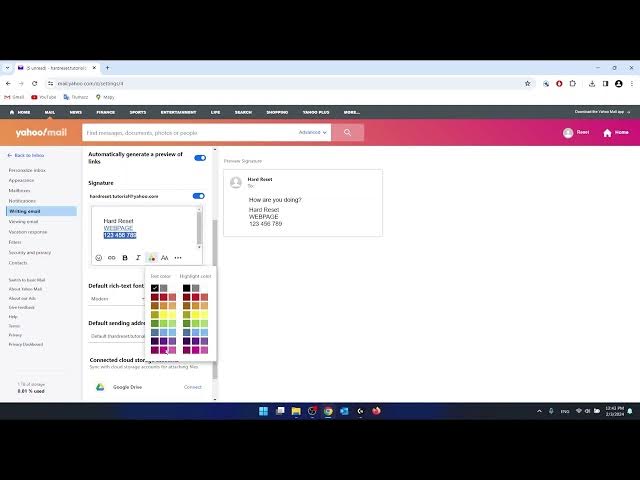
Task: Select Security and privacy settings
Action: (29, 252)
